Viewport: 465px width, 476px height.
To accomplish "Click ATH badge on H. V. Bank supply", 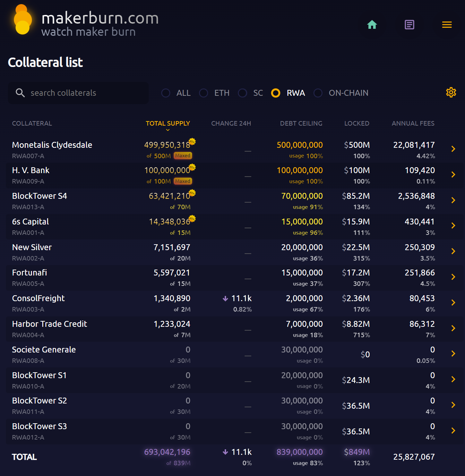I will 192,167.
